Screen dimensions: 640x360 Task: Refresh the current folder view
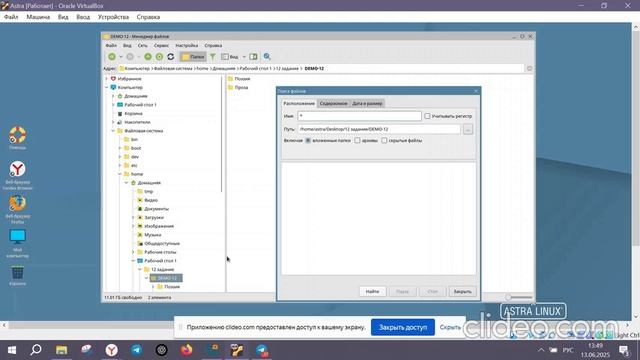(x=171, y=57)
